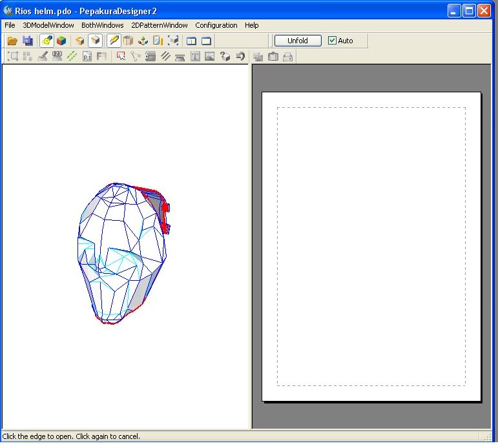This screenshot has height=448, width=498.
Task: Open the Help menu
Action: tap(251, 25)
